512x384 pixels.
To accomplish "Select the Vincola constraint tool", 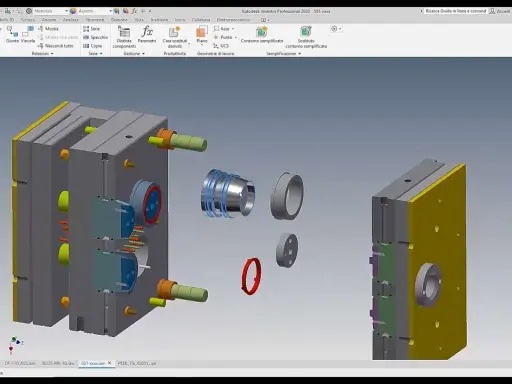I will click(28, 35).
